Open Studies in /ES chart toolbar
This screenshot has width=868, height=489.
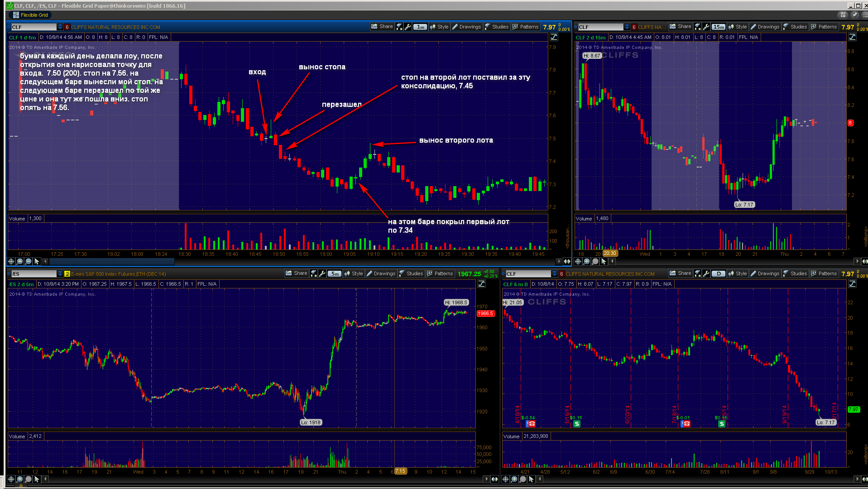pyautogui.click(x=411, y=273)
